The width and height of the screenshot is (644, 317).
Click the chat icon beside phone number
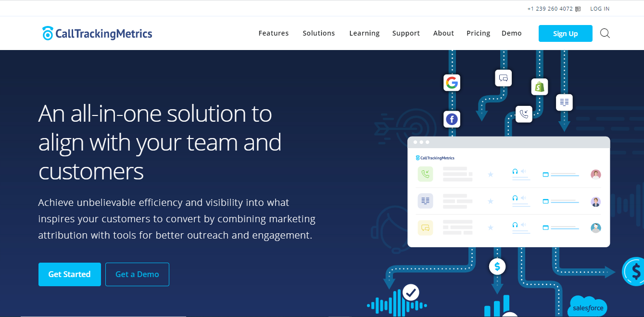[578, 9]
